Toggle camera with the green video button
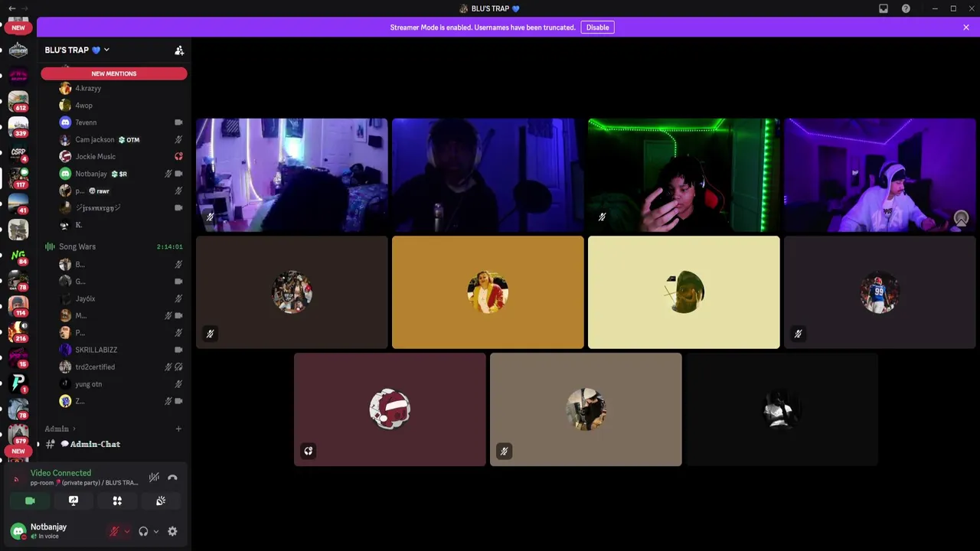Image resolution: width=980 pixels, height=551 pixels. coord(30,500)
